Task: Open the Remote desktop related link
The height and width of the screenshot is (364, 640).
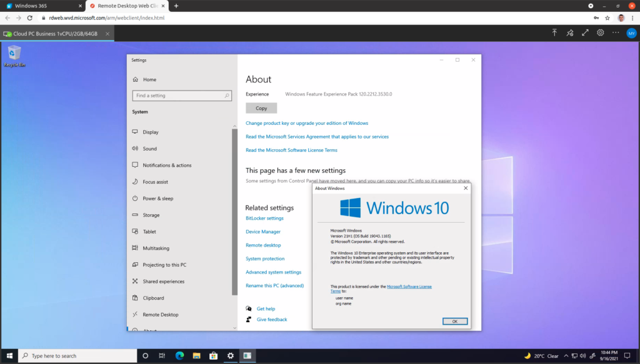Action: pyautogui.click(x=263, y=245)
